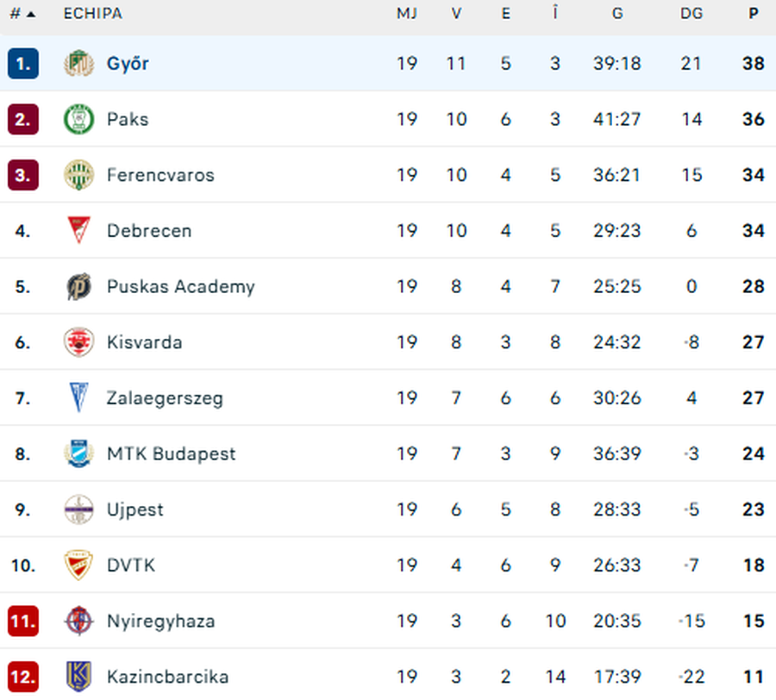Click the Zalaegerszeg team badge

click(79, 397)
